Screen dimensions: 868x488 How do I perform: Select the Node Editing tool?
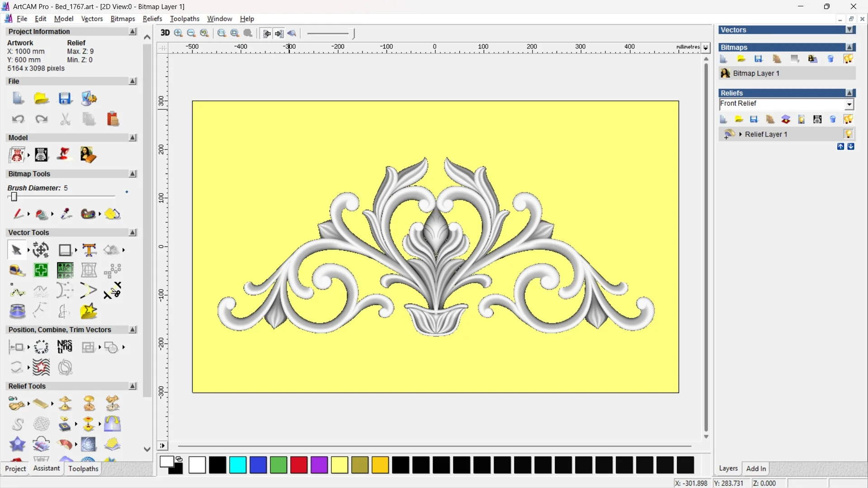[x=17, y=291]
